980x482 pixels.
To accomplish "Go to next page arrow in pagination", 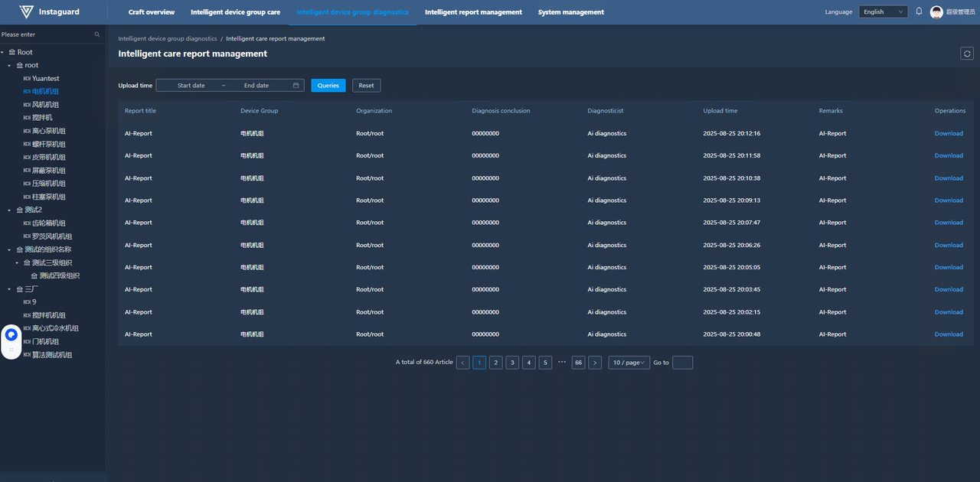I will click(595, 363).
